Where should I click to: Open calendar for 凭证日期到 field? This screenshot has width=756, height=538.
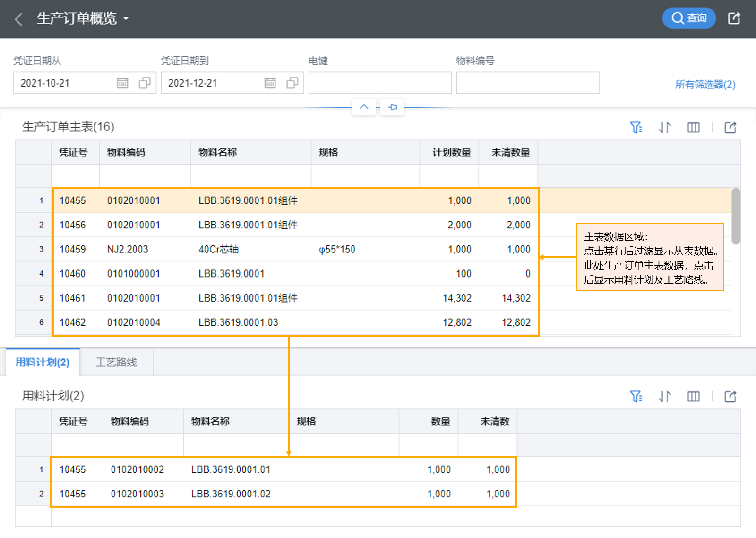click(270, 83)
